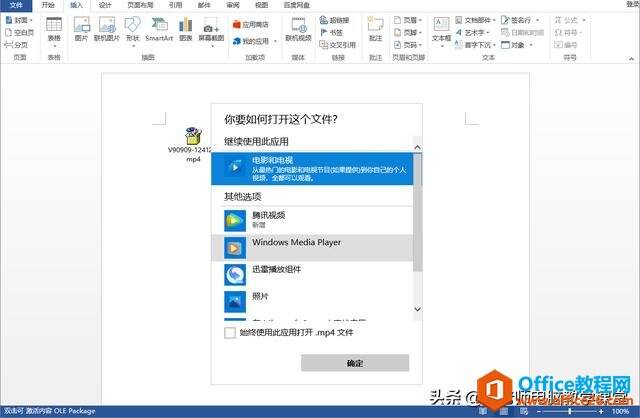Insert a hyperlink with 超链接

point(334,20)
